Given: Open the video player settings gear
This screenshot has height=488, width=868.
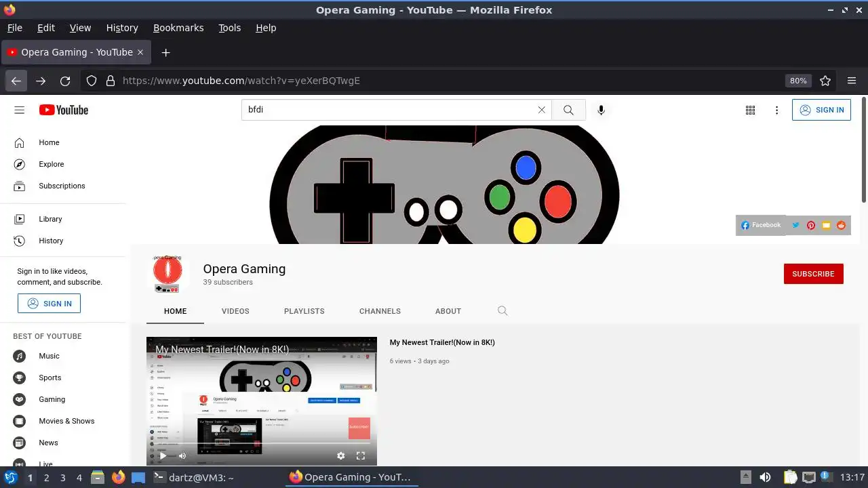Looking at the screenshot, I should 341,456.
